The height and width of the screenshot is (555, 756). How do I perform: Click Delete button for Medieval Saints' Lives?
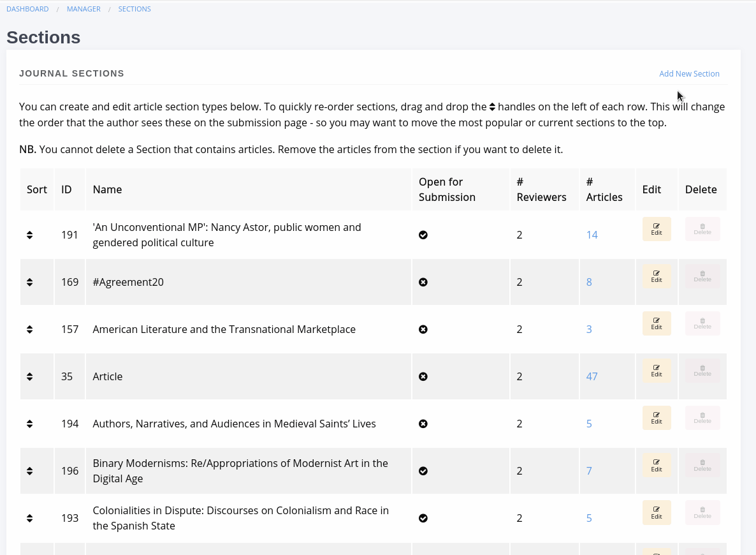[x=702, y=418]
